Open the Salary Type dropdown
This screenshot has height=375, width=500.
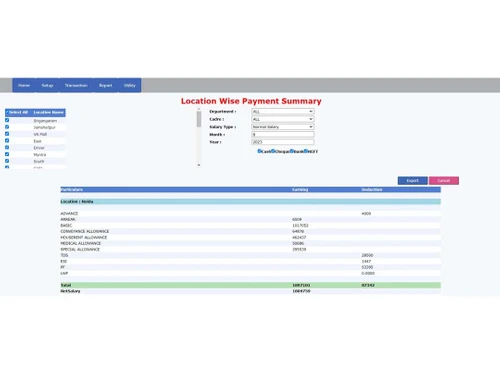[282, 127]
